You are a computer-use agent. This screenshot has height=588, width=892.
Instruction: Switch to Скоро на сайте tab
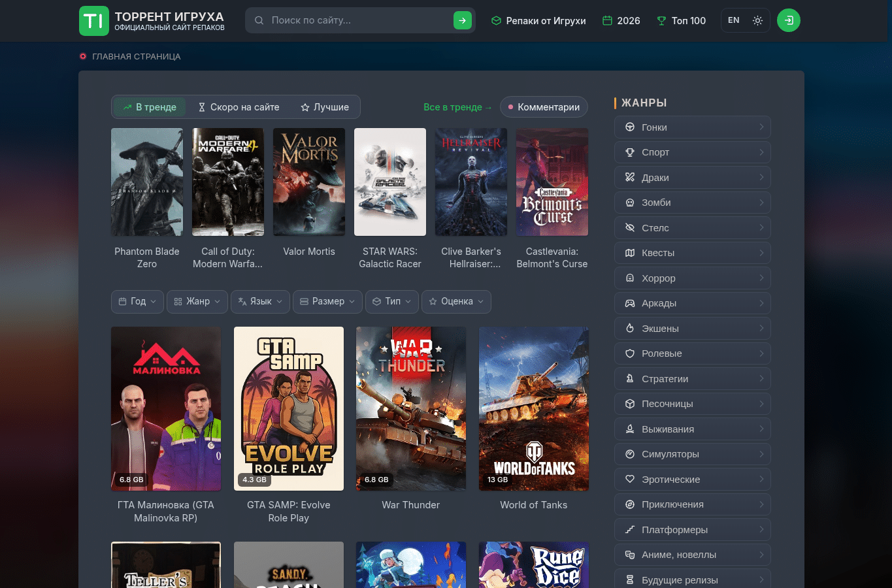point(239,107)
